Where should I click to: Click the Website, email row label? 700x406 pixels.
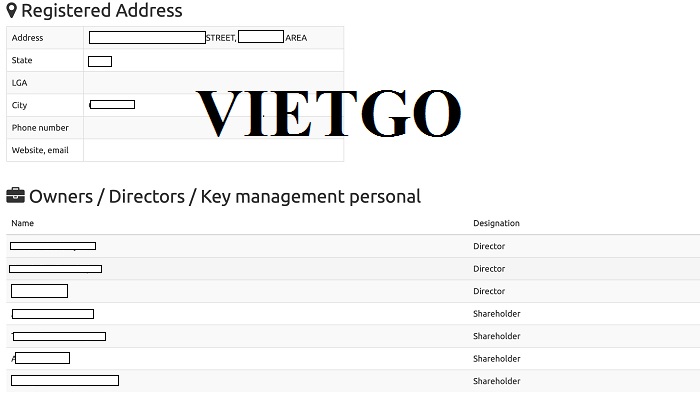(x=40, y=150)
